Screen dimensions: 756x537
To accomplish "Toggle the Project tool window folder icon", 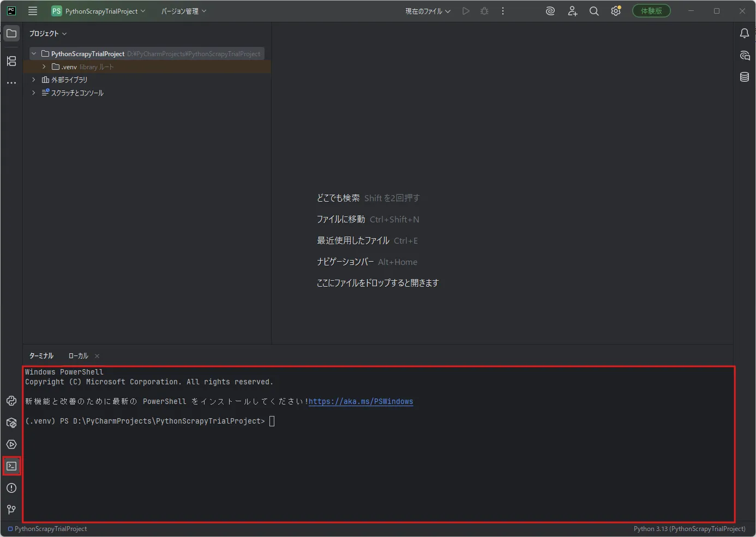I will click(11, 33).
